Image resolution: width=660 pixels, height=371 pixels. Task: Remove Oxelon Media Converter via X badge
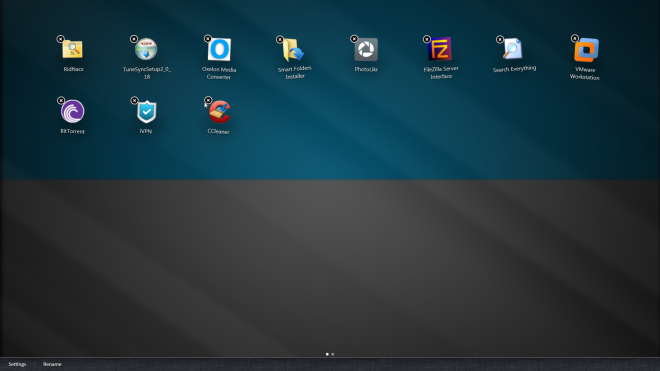click(208, 39)
